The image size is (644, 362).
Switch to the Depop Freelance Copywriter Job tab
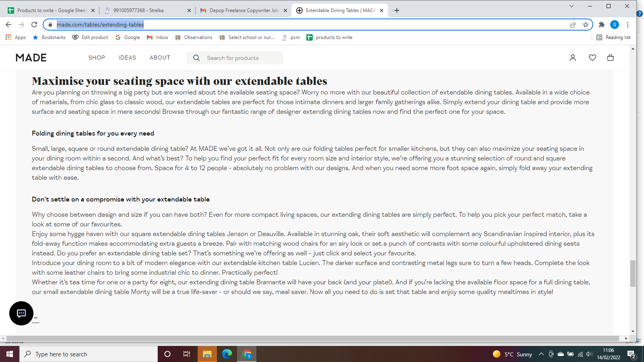pos(243,10)
